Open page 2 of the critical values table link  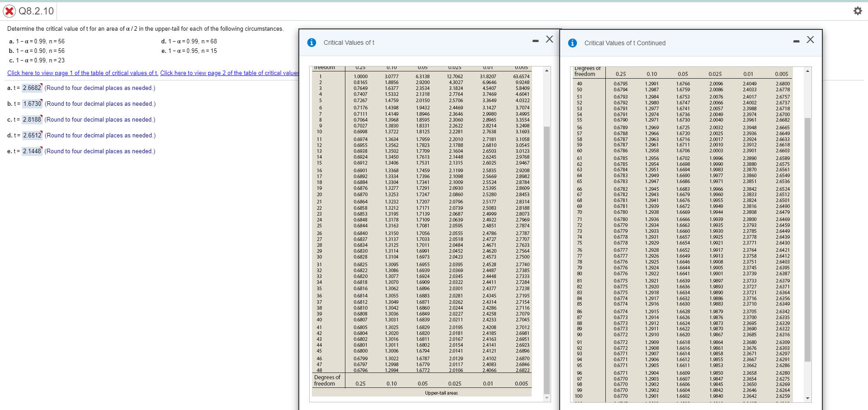point(229,73)
